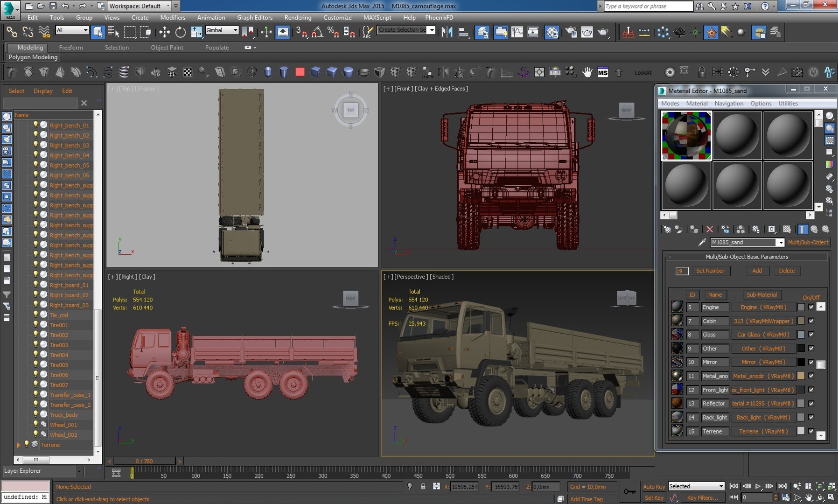
Task: Select the Select and Rotate tool
Action: (180, 32)
